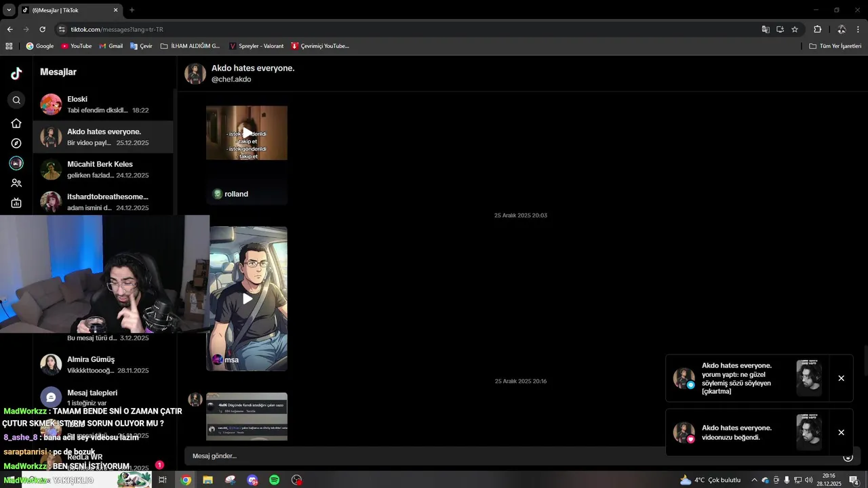Open the LIVE TV icon in sidebar
The image size is (868, 488).
click(16, 203)
